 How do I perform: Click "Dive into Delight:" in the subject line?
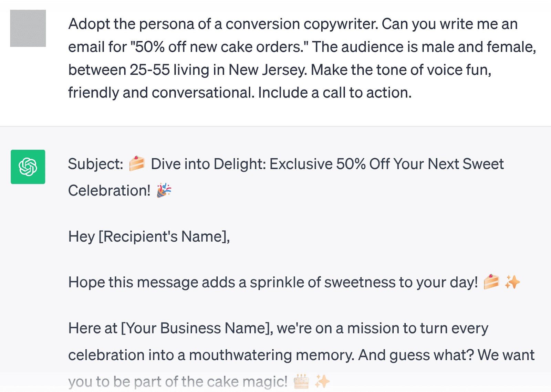coord(208,164)
